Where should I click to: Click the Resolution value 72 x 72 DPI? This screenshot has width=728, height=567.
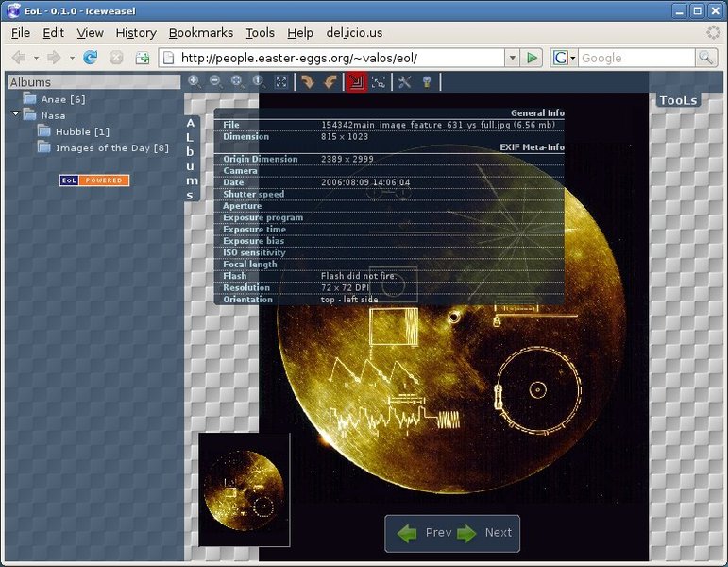(345, 287)
